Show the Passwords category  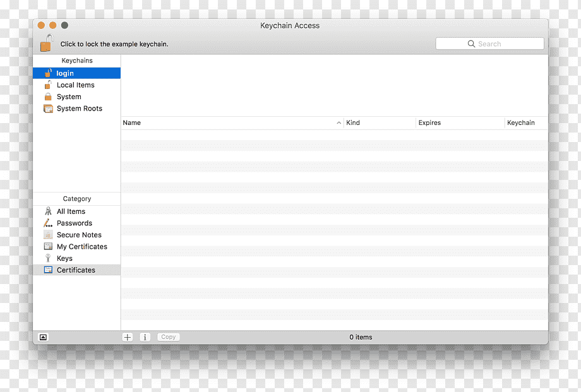76,223
